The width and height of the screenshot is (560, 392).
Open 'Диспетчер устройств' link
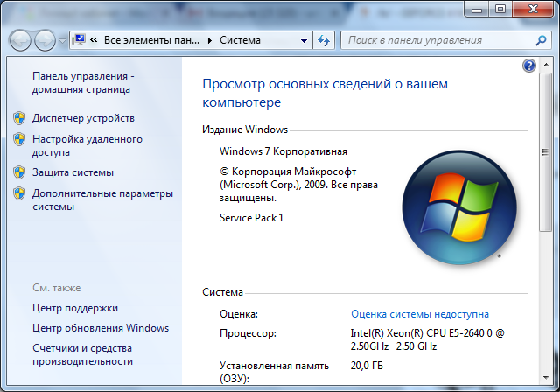pyautogui.click(x=83, y=118)
